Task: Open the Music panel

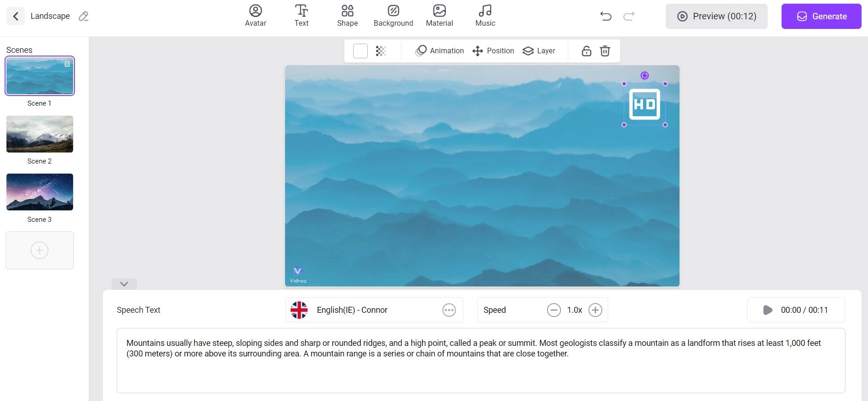Action: coord(485,16)
